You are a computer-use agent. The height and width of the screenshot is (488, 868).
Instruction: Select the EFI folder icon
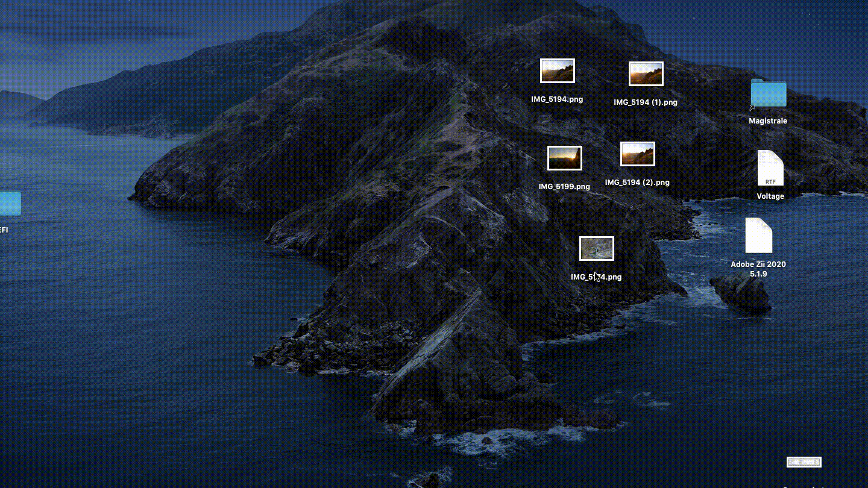(10, 204)
